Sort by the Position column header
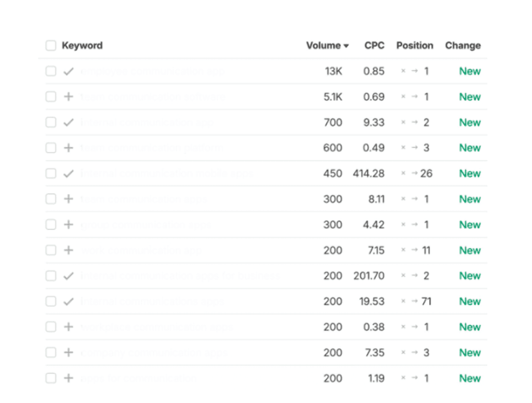 [x=415, y=46]
